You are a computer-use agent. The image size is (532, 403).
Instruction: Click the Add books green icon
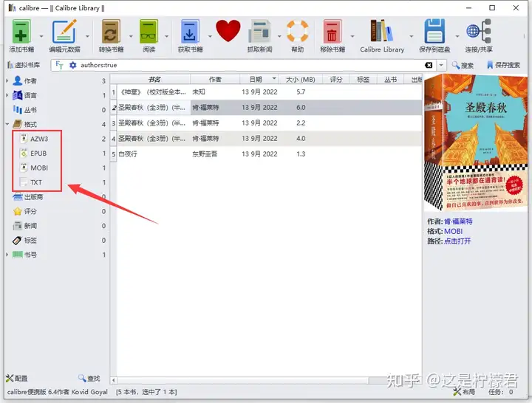click(21, 31)
